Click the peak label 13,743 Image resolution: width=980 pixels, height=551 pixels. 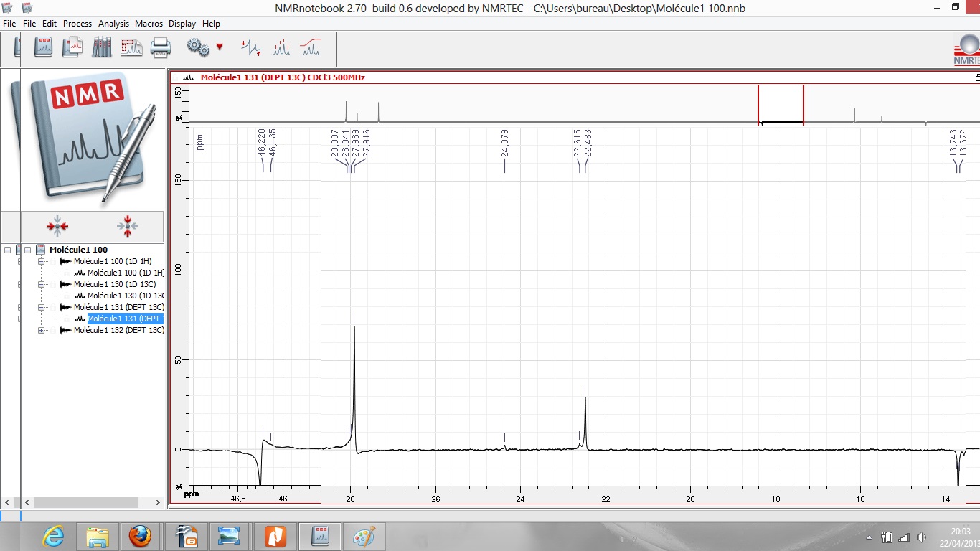(x=953, y=143)
